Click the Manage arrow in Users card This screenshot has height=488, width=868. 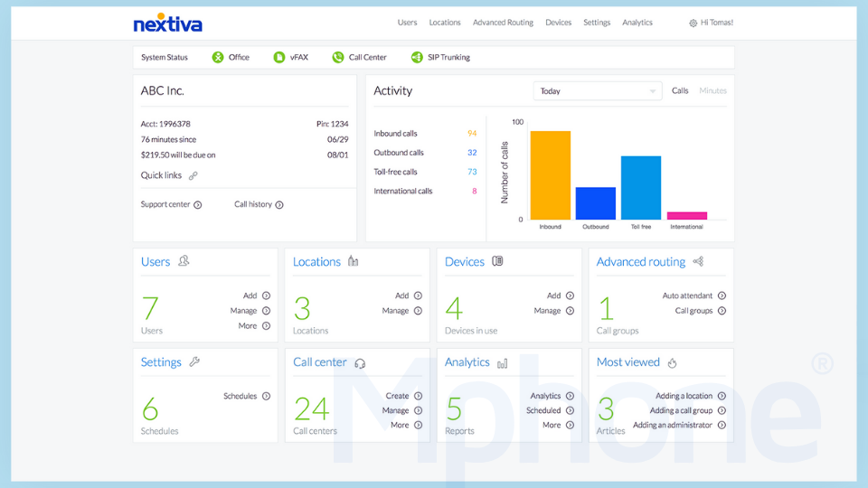266,311
